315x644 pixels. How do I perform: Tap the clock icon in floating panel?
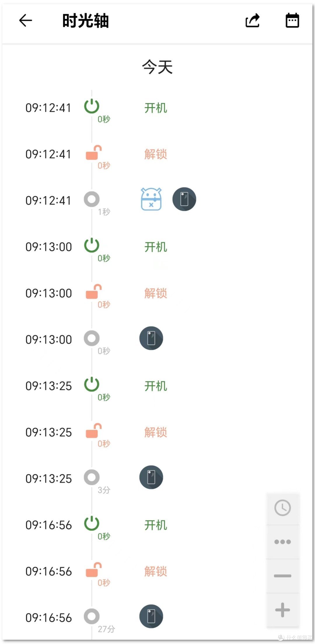(x=282, y=508)
